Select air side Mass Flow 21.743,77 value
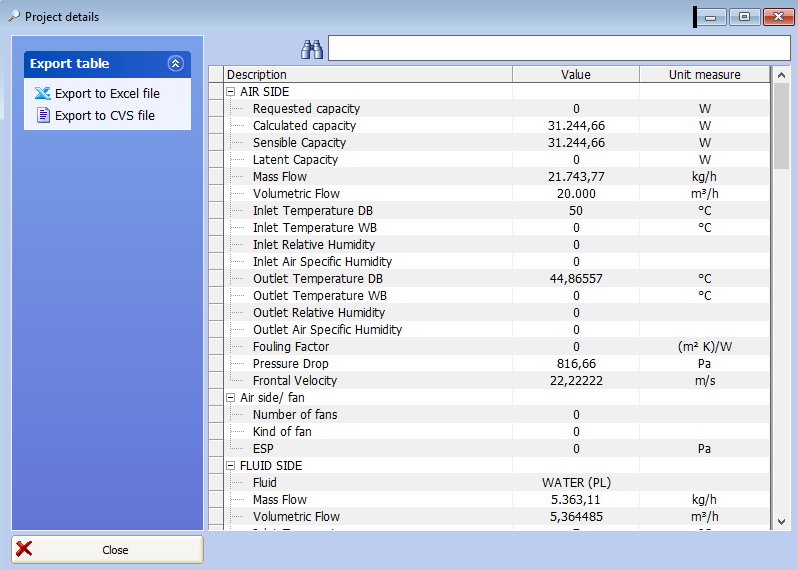The width and height of the screenshot is (798, 570). pos(576,177)
